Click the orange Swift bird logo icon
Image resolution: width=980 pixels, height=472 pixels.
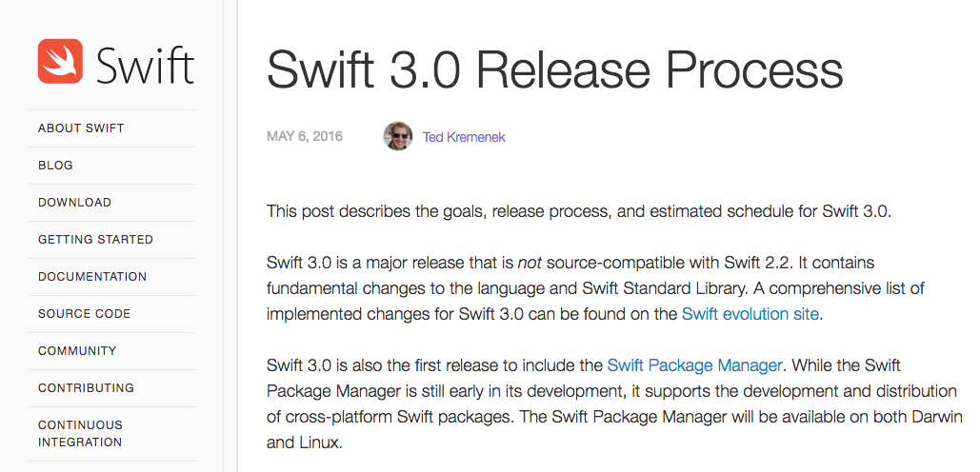pos(61,61)
